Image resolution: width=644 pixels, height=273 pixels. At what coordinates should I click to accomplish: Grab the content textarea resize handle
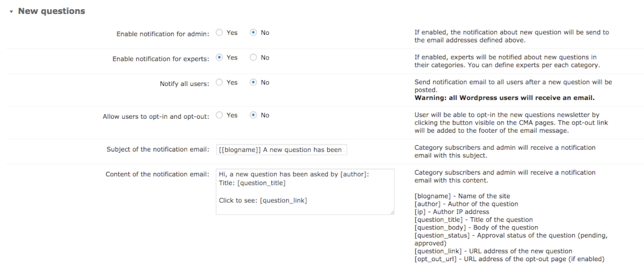[392, 213]
